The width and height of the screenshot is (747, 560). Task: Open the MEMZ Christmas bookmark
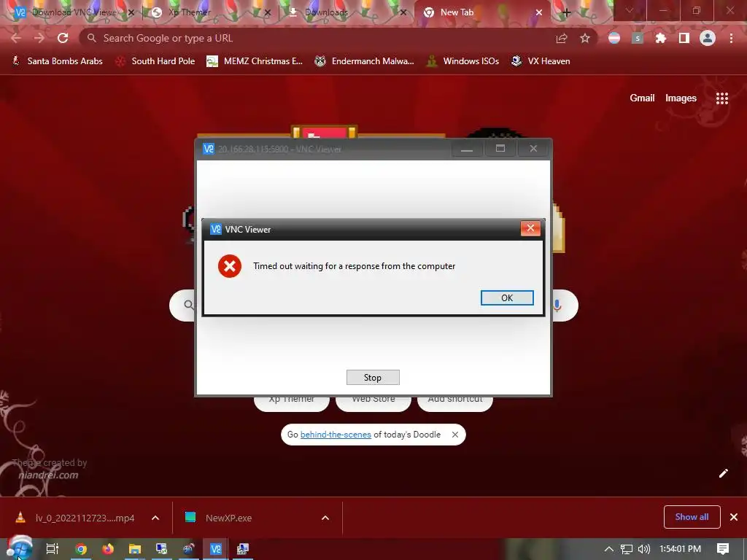[255, 61]
